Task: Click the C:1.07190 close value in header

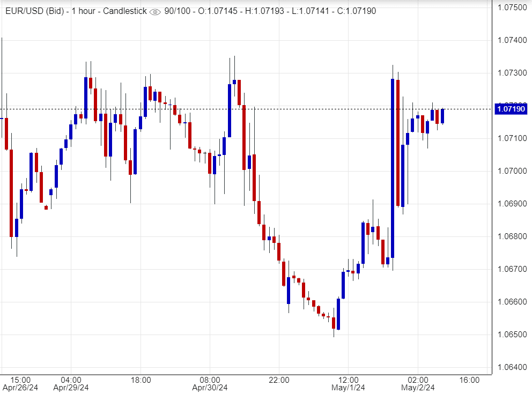Action: 354,11
